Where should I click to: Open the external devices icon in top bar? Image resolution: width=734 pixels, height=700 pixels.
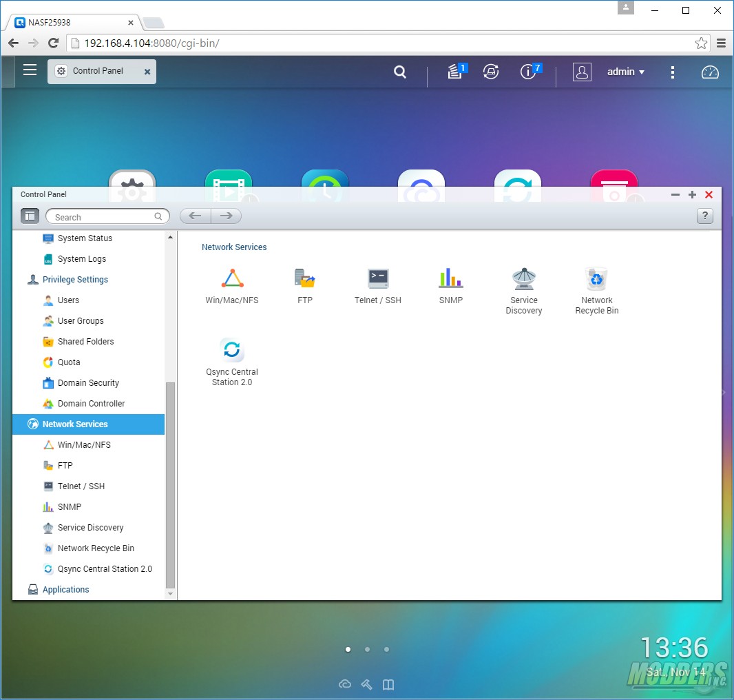(490, 72)
